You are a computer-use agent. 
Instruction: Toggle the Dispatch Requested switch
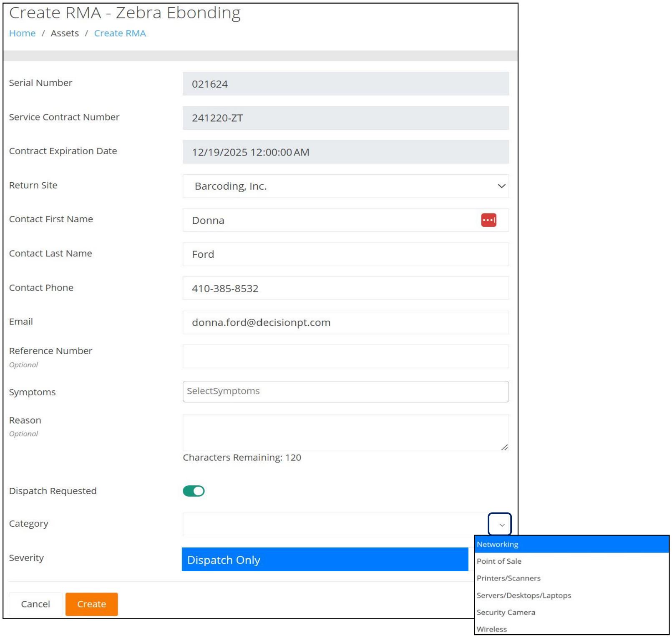pyautogui.click(x=194, y=491)
